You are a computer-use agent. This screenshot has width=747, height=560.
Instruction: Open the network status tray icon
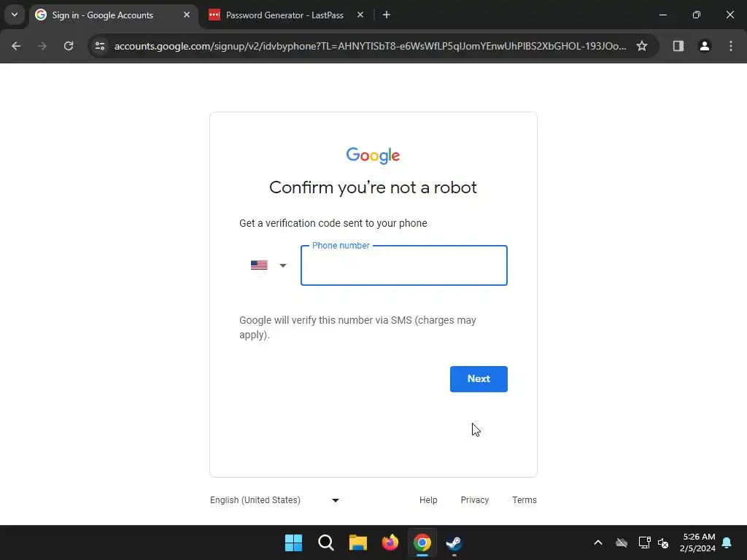point(644,542)
